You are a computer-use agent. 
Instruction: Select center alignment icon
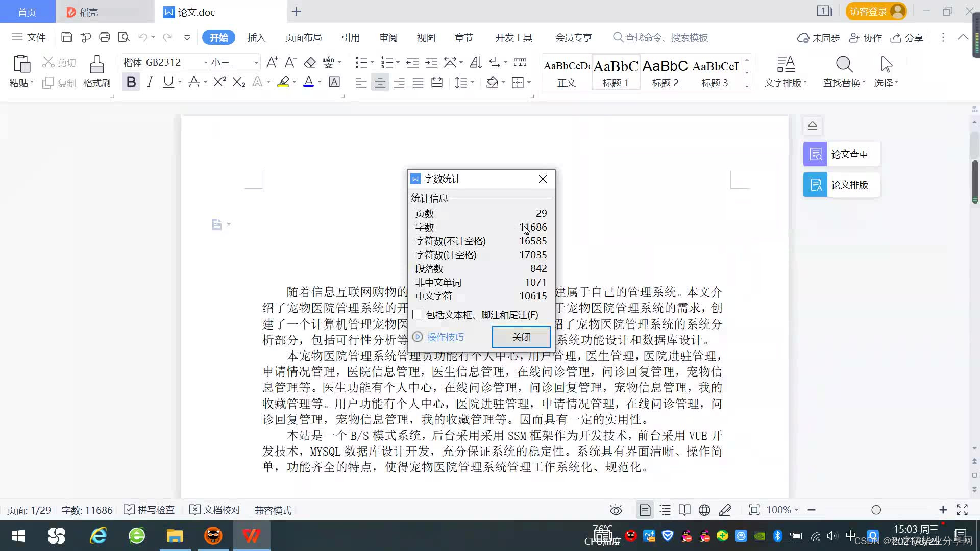pyautogui.click(x=380, y=83)
